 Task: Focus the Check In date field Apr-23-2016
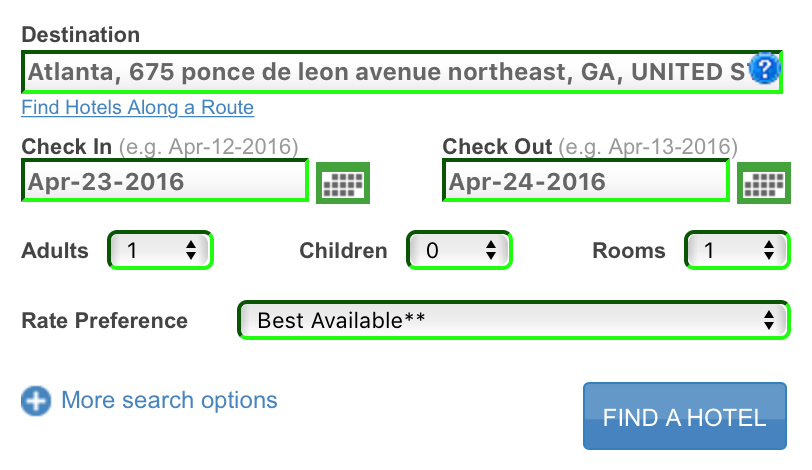pyautogui.click(x=165, y=182)
